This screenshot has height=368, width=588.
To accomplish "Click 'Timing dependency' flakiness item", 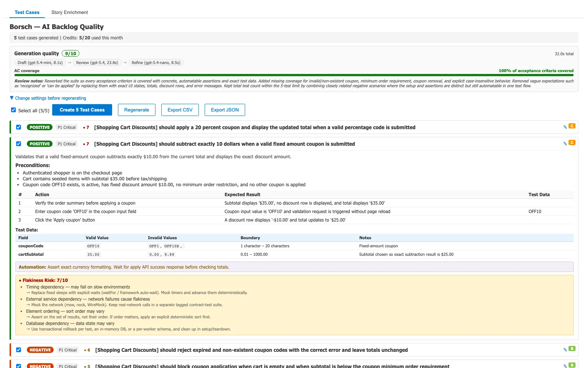I will pyautogui.click(x=78, y=287).
